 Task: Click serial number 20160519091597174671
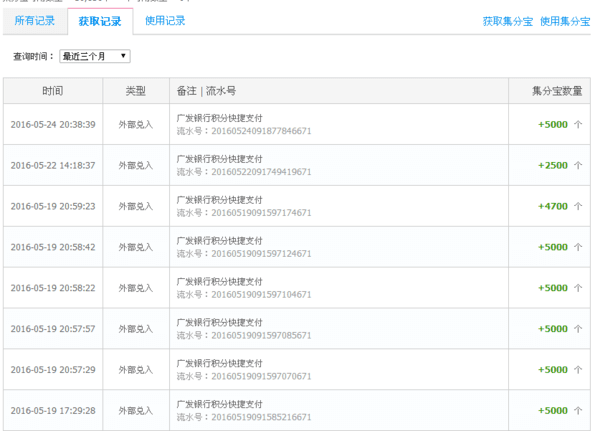261,213
